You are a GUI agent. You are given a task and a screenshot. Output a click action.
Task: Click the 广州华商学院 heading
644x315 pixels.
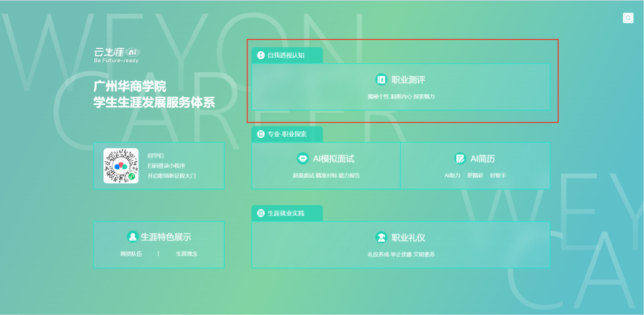coord(129,87)
